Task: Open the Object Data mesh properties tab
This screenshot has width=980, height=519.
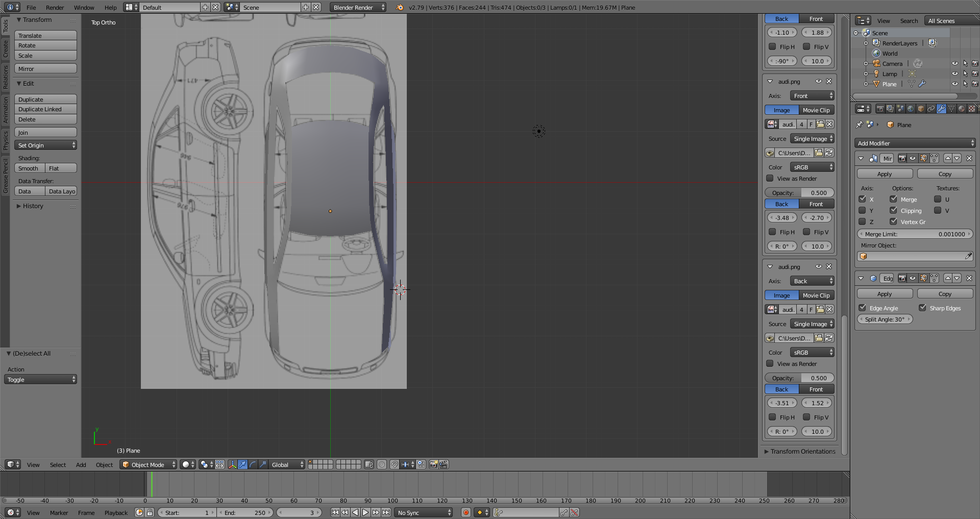Action: coord(951,109)
